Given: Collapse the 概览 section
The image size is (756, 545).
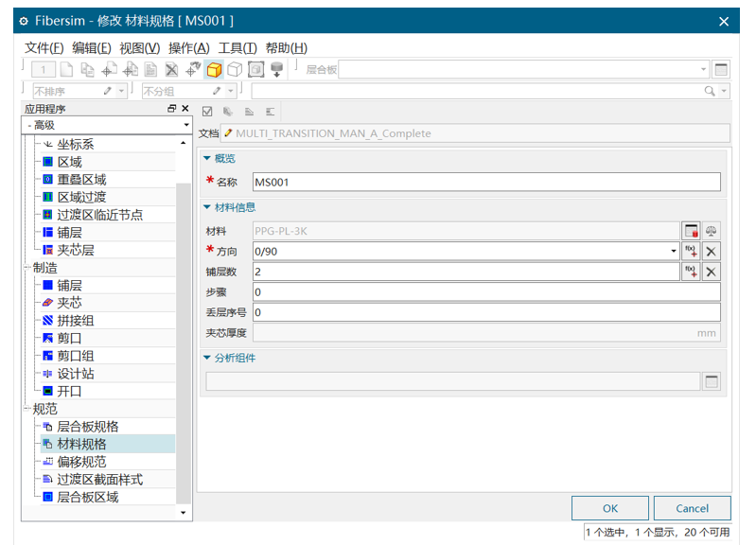Looking at the screenshot, I should 207,158.
